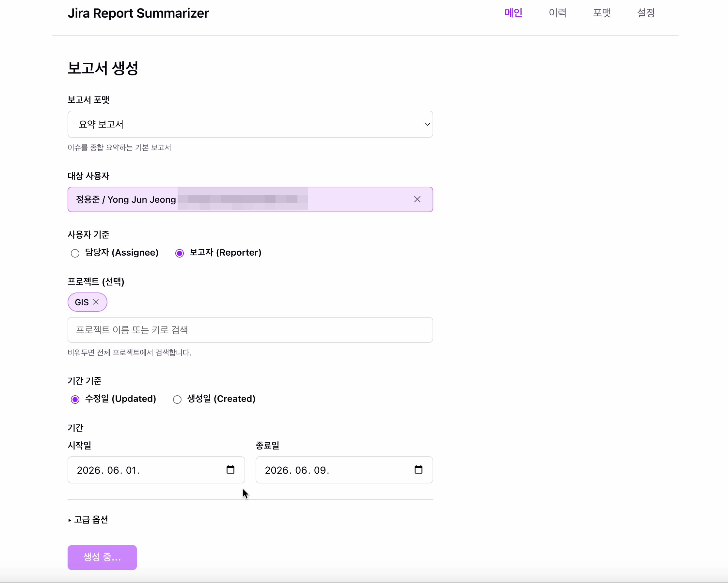The image size is (728, 583).
Task: Select 보고자 (Reporter) radio option
Action: click(x=179, y=253)
